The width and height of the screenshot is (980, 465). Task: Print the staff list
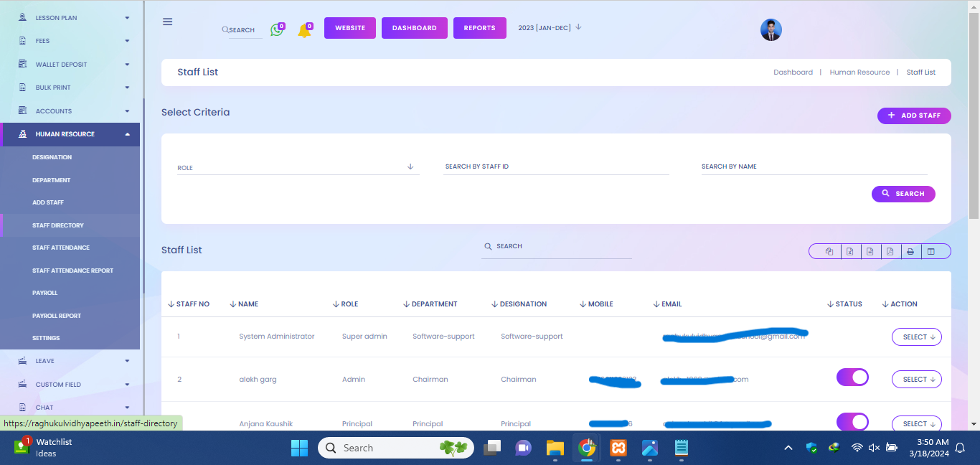click(x=910, y=251)
